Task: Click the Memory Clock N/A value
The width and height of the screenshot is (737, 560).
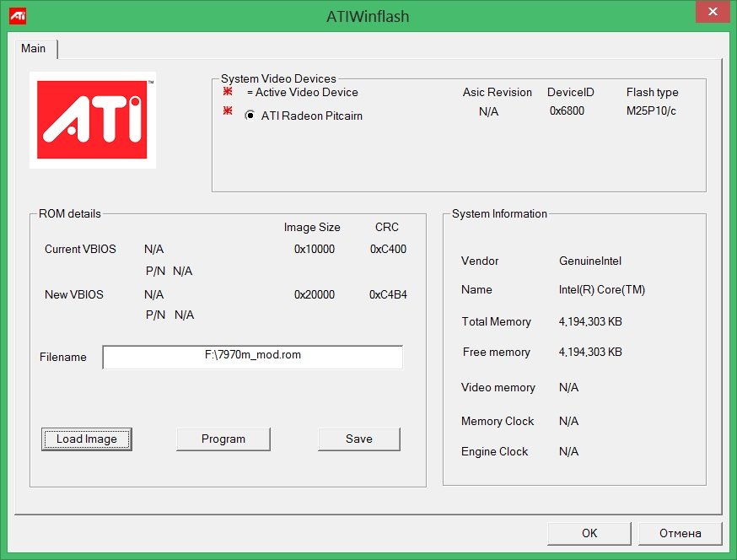Action: tap(568, 422)
